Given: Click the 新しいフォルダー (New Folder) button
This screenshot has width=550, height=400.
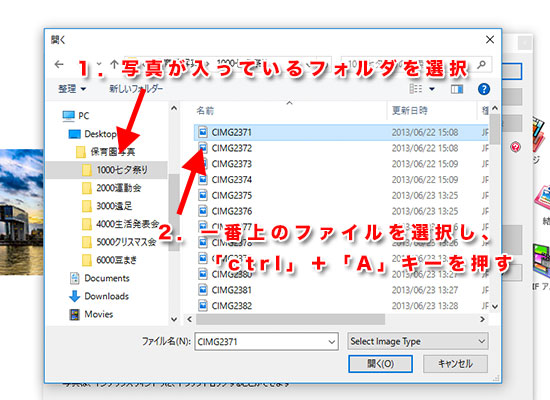Looking at the screenshot, I should [136, 89].
